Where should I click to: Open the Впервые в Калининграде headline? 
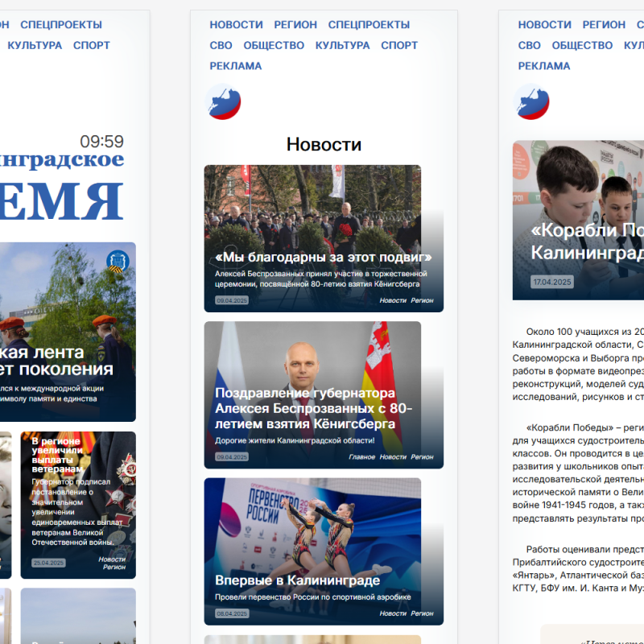297,580
